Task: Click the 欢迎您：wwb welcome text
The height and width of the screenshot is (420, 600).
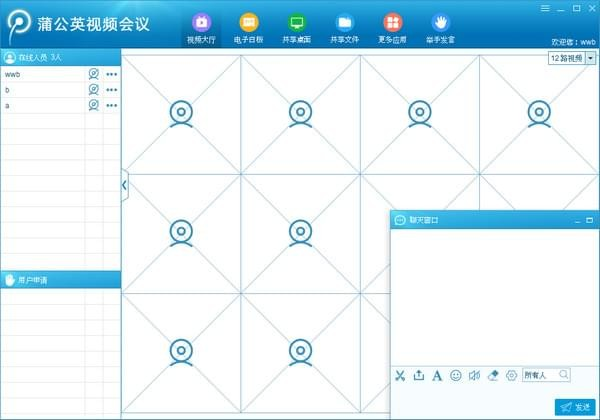Action: click(x=573, y=42)
